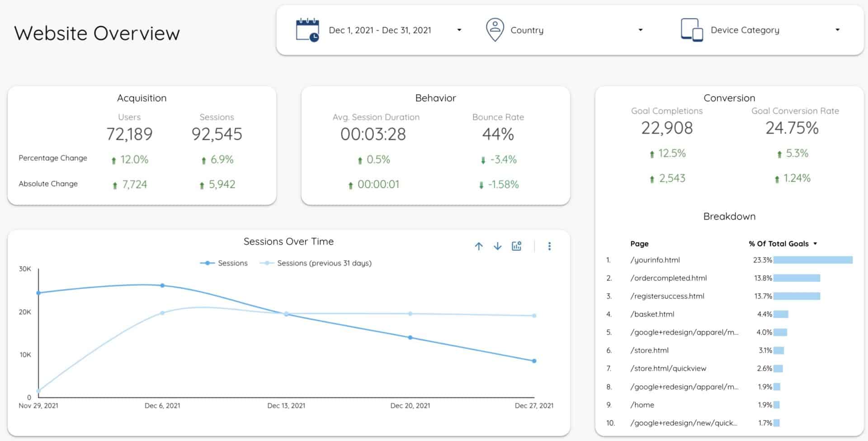The image size is (868, 441).
Task: Expand the Device Category dropdown
Action: pyautogui.click(x=837, y=29)
